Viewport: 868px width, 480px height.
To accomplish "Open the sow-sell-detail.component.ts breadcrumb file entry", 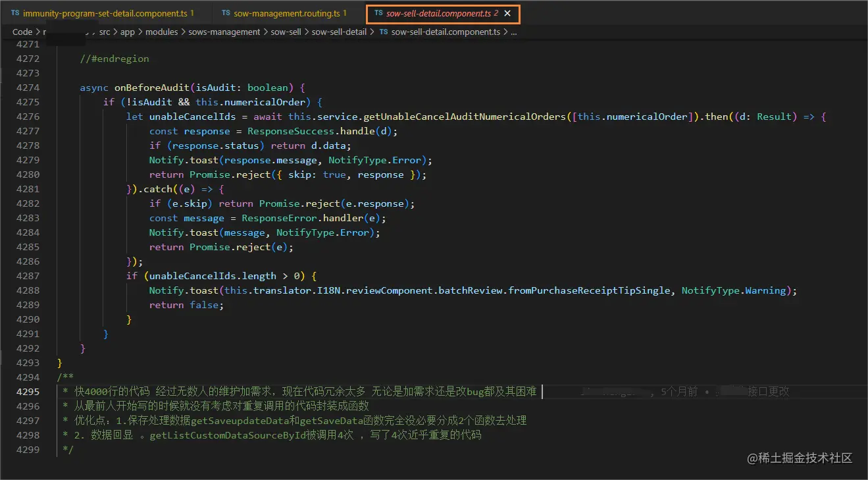I will pos(446,32).
